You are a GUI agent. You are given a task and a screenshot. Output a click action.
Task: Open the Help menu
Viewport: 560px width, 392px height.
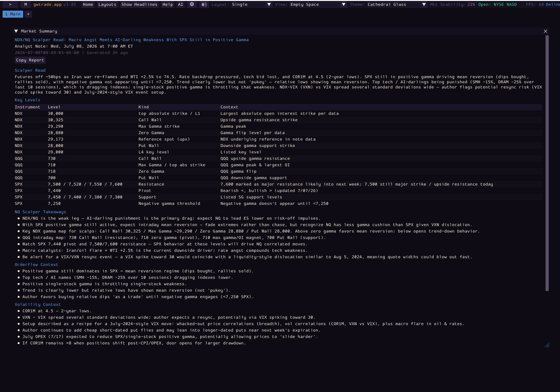pyautogui.click(x=167, y=5)
